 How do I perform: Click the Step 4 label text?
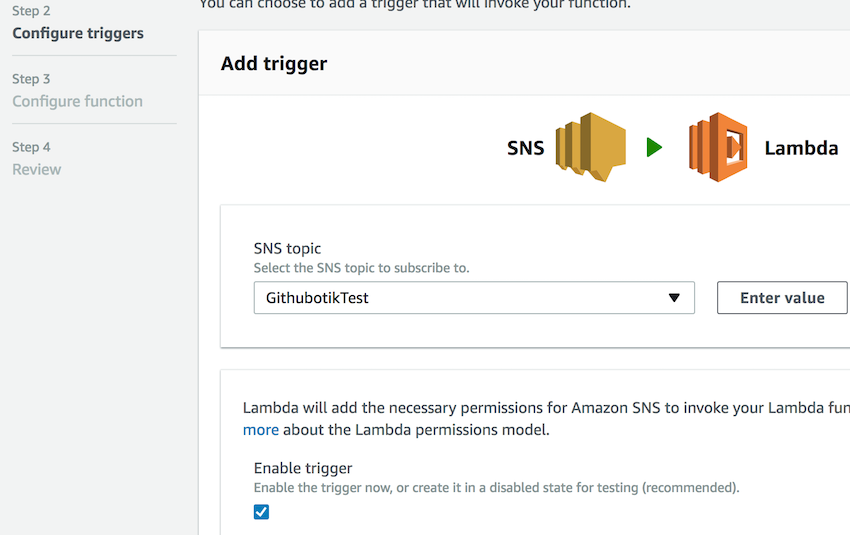tap(31, 147)
